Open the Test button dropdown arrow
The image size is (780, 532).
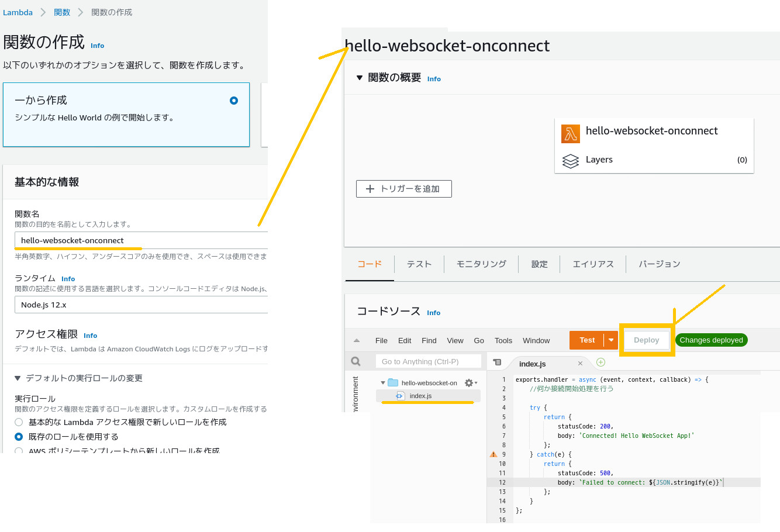(611, 340)
